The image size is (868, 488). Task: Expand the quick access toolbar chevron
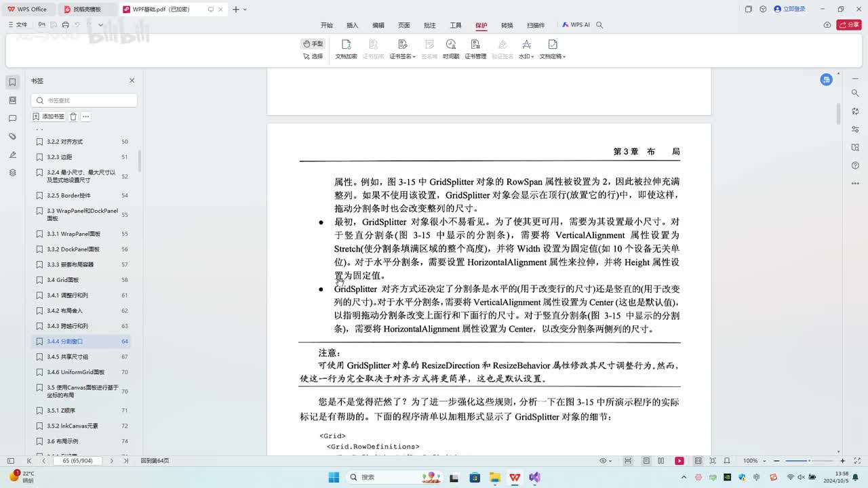click(x=101, y=25)
